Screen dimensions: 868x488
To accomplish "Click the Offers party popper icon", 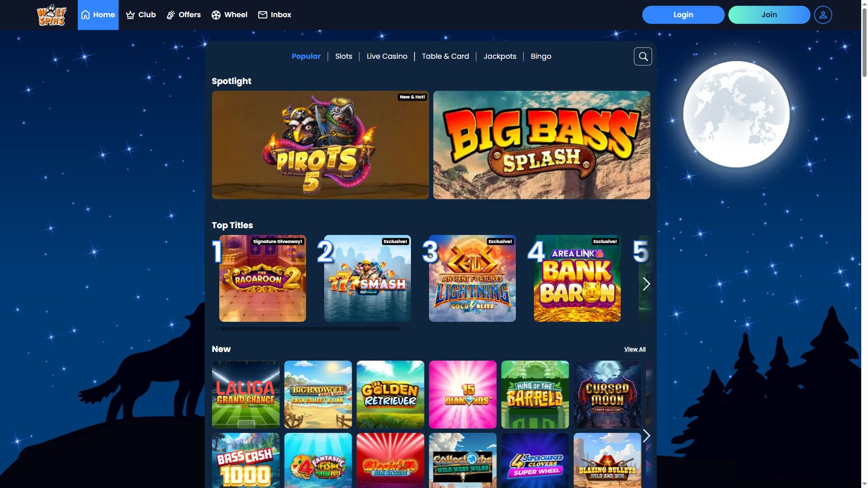I will click(x=171, y=15).
